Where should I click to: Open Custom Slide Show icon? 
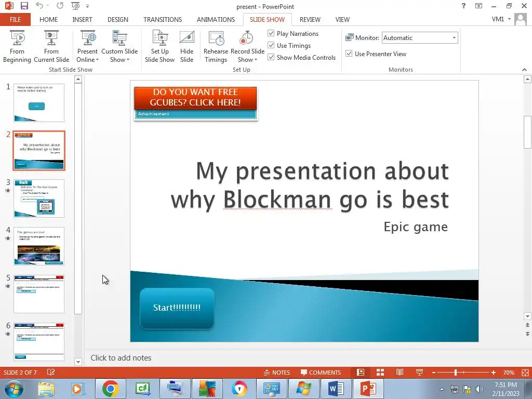(119, 37)
